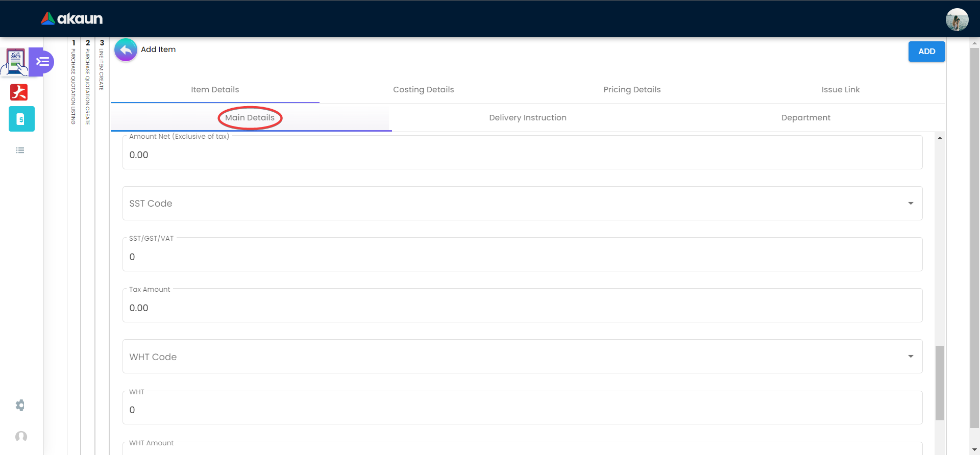
Task: Open the teal document-dollar icon
Action: pos(21,119)
